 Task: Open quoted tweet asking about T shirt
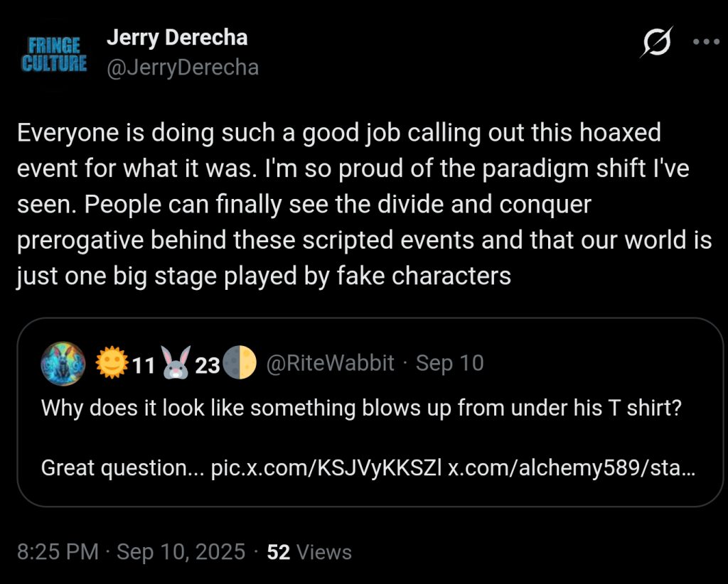pos(362,408)
